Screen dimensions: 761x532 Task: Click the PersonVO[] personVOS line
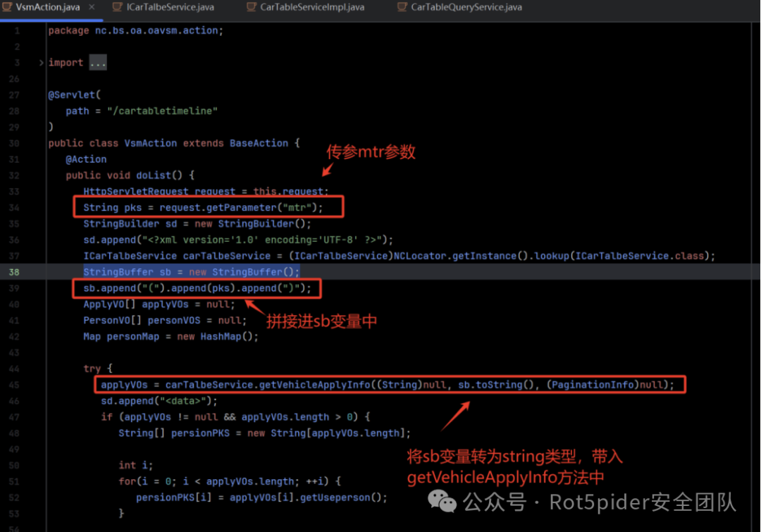click(x=164, y=321)
